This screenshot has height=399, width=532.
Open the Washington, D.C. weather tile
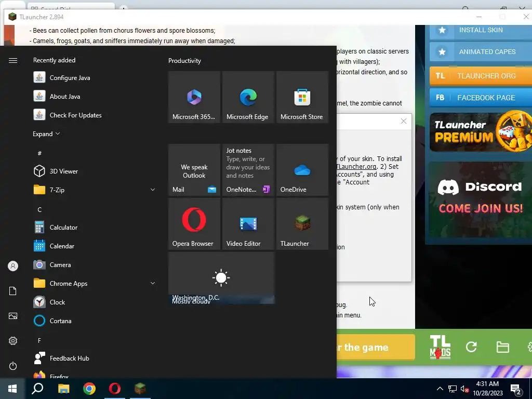[221, 278]
